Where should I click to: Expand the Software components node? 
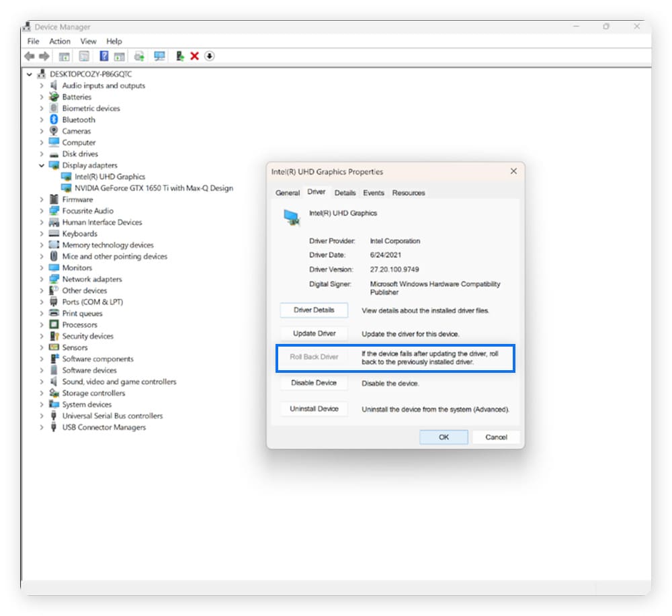pos(42,359)
